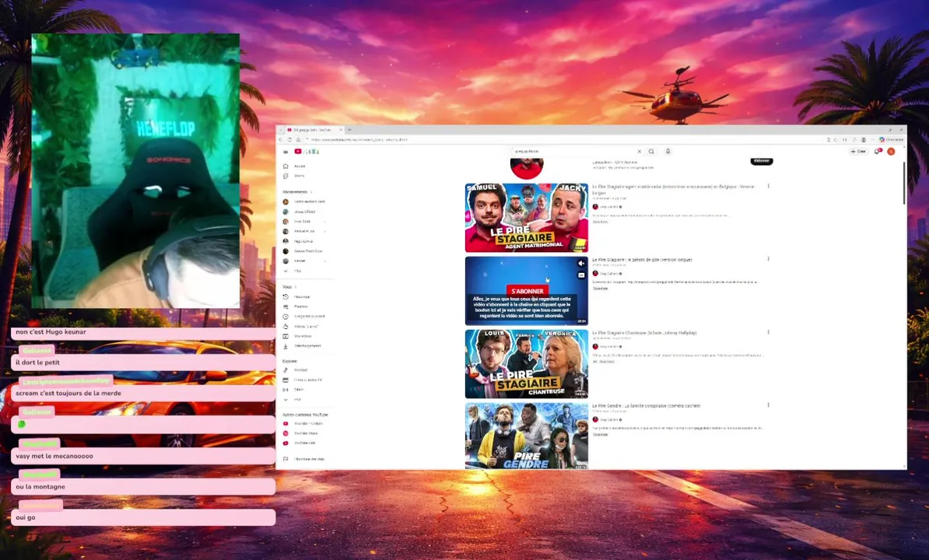Open the Le Pire Stagiaire Chanteuse thumbnail
Viewport: 929px width, 560px height.
pyautogui.click(x=526, y=363)
